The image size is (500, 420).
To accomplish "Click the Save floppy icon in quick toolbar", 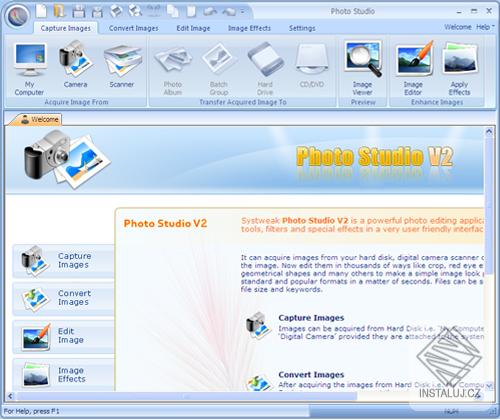I will (x=79, y=12).
